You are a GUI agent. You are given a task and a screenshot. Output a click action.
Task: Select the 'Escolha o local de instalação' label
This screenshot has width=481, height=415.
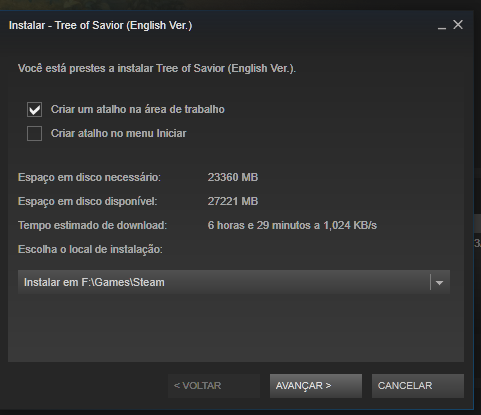90,249
